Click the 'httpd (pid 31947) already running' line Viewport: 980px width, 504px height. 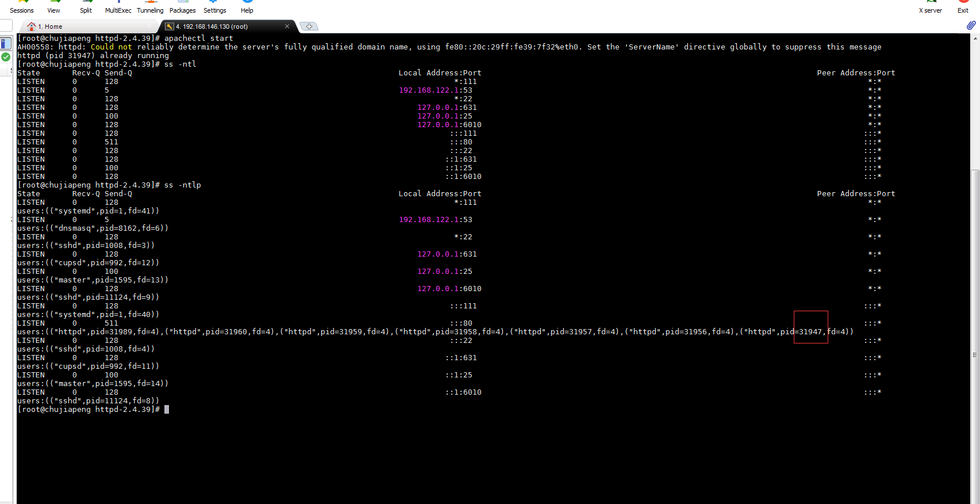(93, 56)
